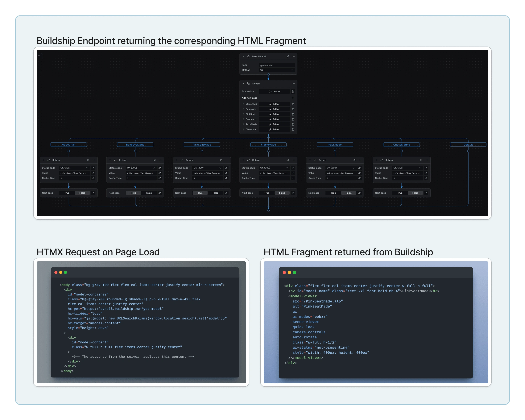Grab the drag handle of the MadeChair case
Viewport: 525px width, 420px height.
243,104
